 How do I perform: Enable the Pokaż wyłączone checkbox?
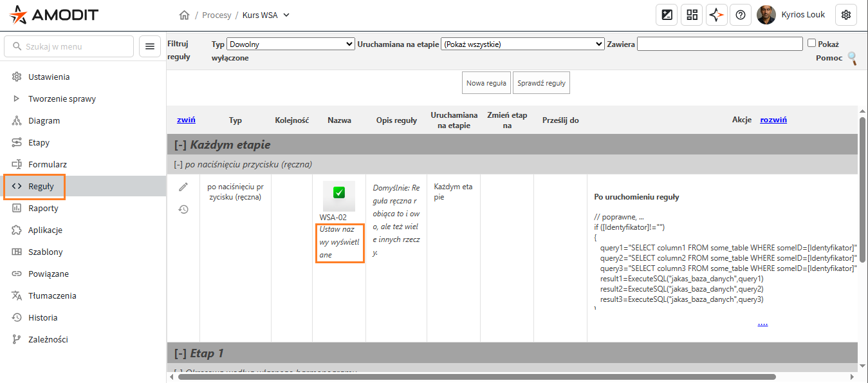tap(811, 43)
